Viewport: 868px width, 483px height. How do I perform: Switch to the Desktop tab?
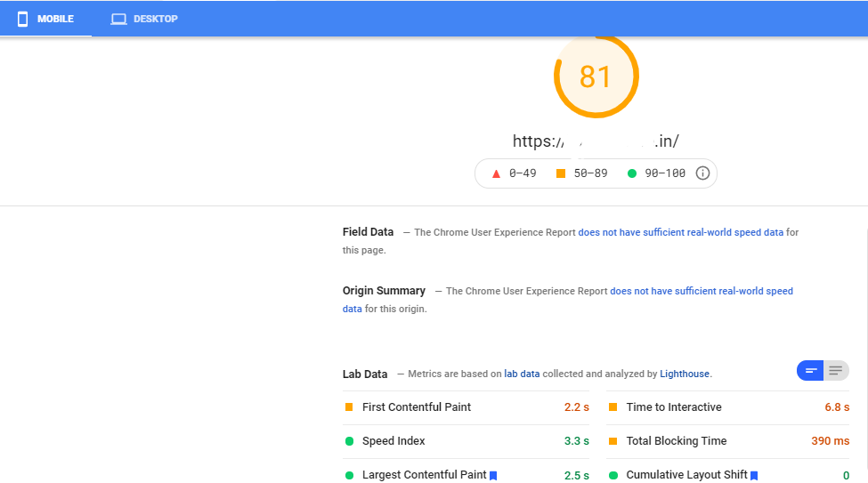click(144, 19)
